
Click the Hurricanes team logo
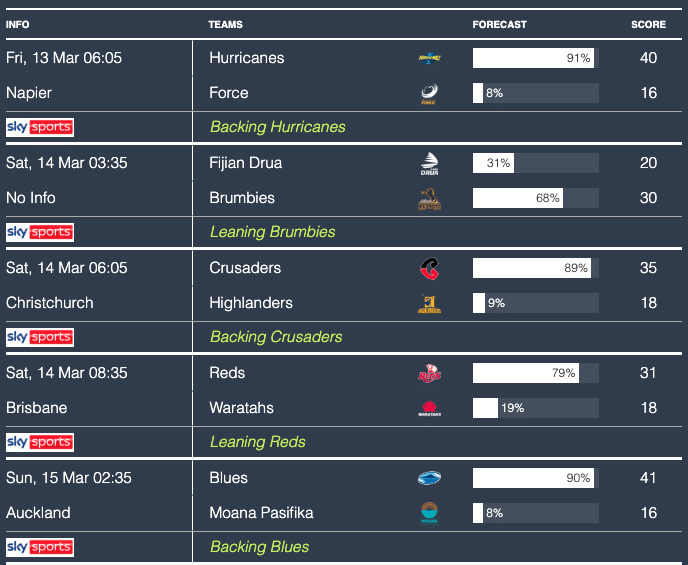429,58
